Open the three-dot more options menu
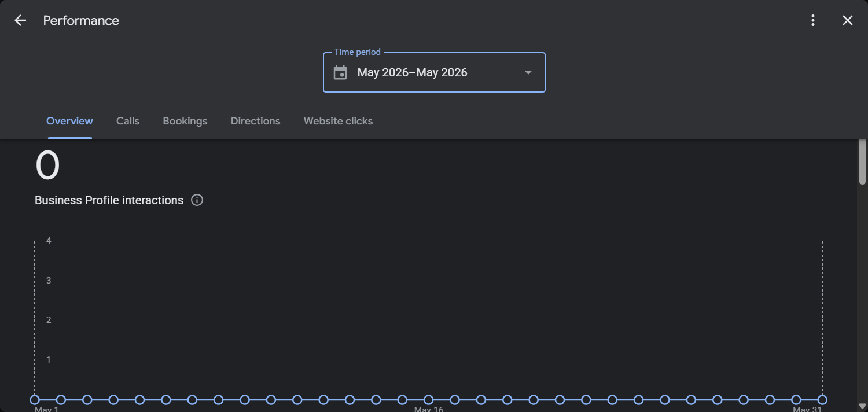Viewport: 868px width, 412px height. (x=813, y=20)
